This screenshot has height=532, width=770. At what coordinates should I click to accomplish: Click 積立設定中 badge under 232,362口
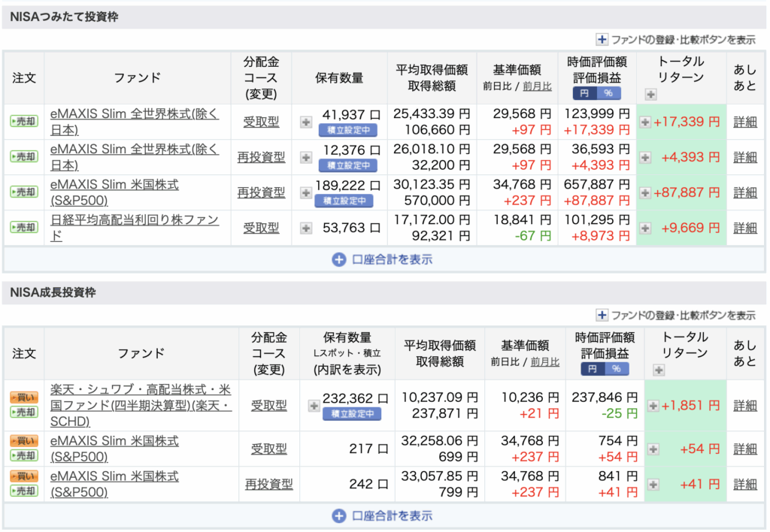(352, 414)
